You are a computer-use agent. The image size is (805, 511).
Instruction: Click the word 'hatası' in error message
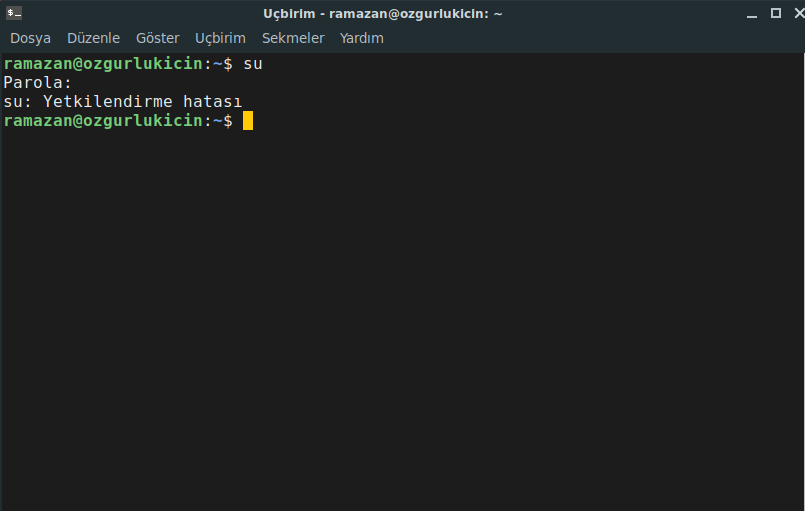point(213,102)
